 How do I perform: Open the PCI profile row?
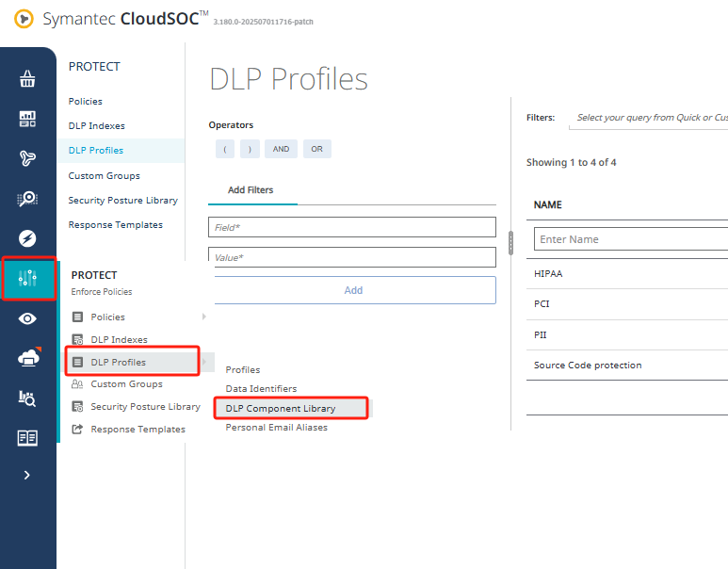[627, 303]
